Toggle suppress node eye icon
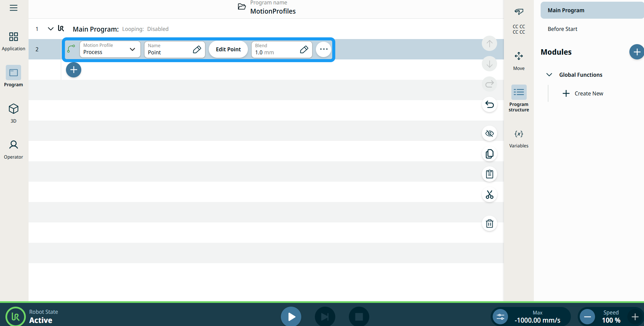The height and width of the screenshot is (326, 644). coord(489,133)
